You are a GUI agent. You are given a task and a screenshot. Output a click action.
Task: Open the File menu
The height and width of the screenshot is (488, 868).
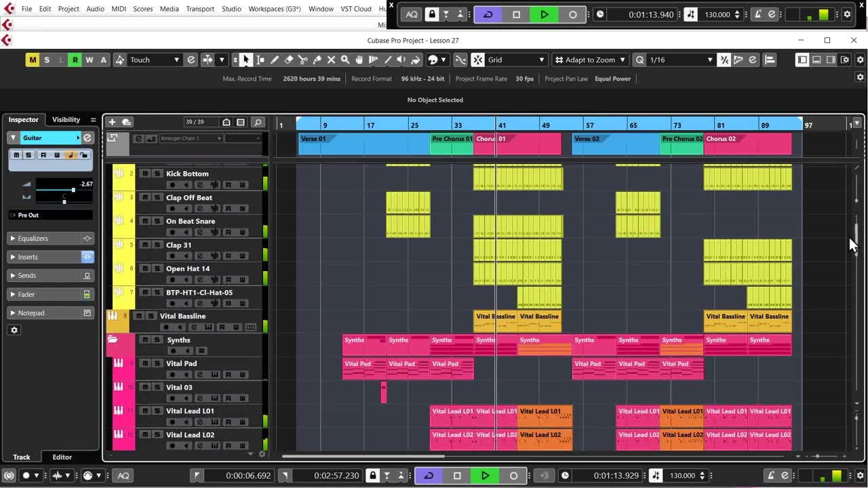click(26, 9)
